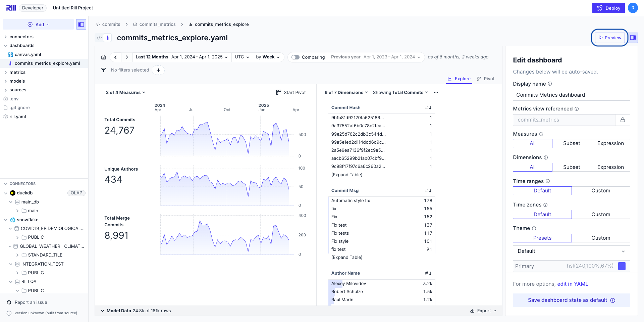Add a filter with the plus icon
The image size is (644, 322).
(158, 70)
